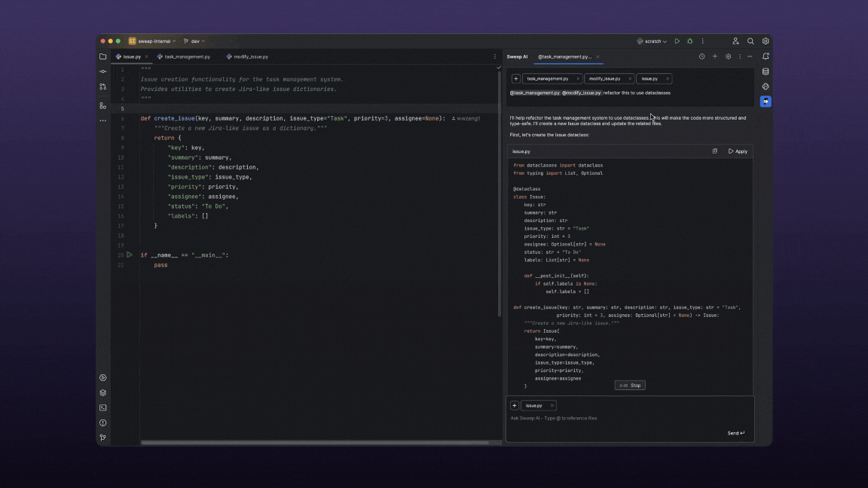Open the Git version control icon at bottom
868x488 pixels.
pyautogui.click(x=103, y=438)
